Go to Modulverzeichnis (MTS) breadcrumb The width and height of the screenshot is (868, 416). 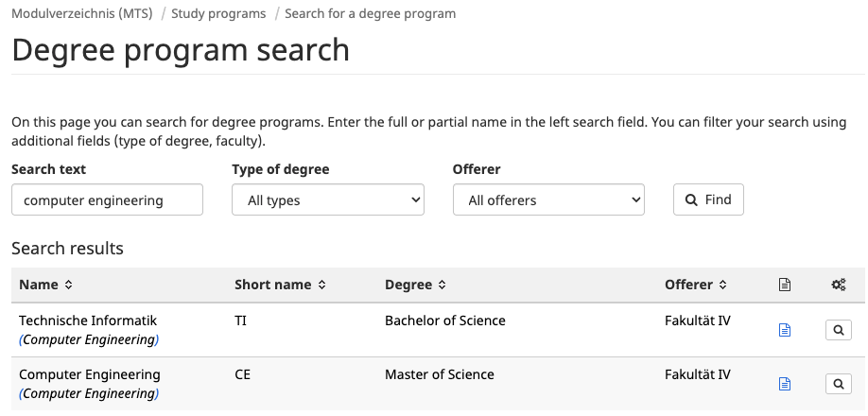coord(82,14)
